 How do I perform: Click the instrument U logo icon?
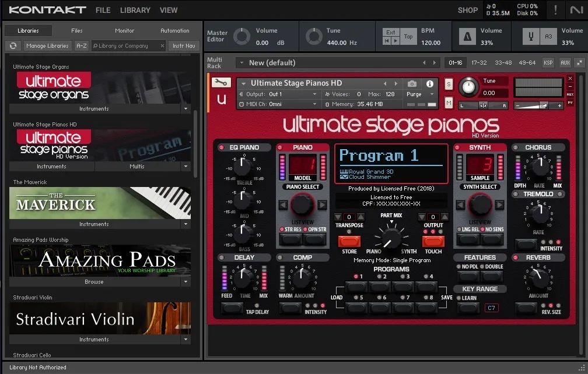[x=222, y=99]
